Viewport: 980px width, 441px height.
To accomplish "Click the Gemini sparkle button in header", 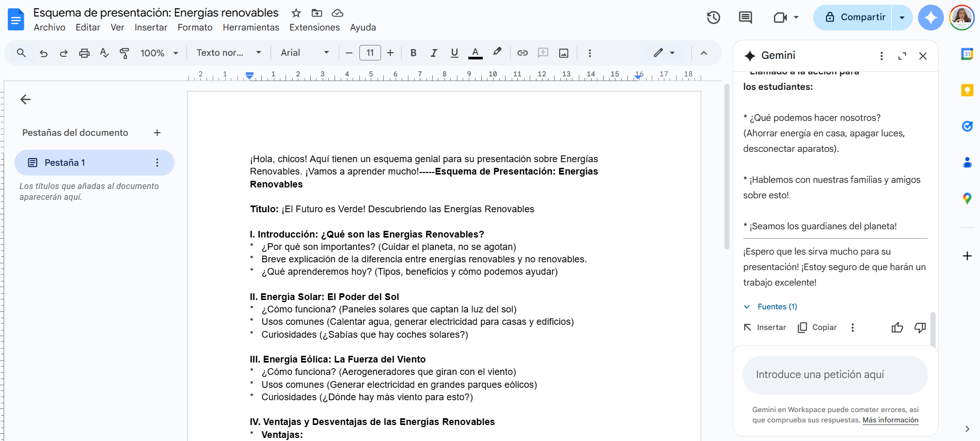I will 931,18.
